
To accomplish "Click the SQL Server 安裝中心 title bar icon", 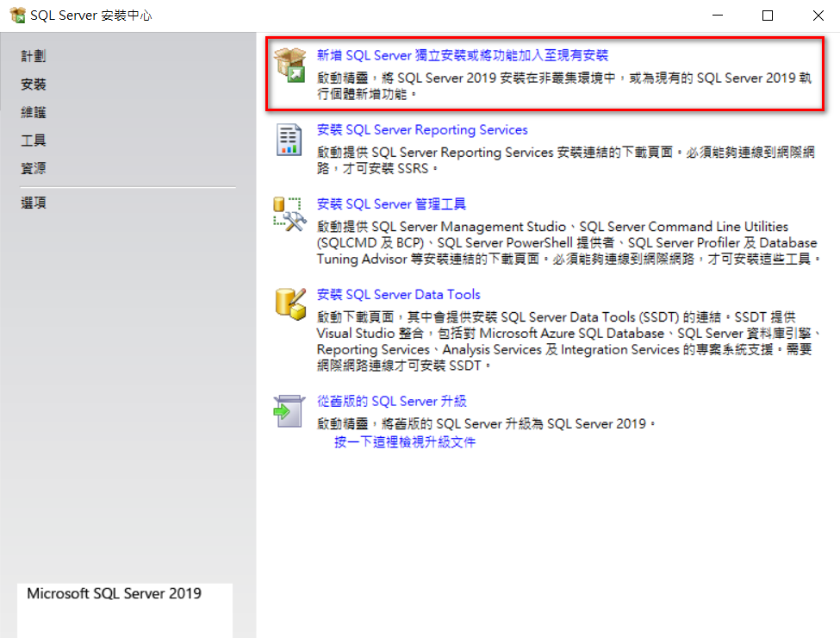I will tap(18, 16).
